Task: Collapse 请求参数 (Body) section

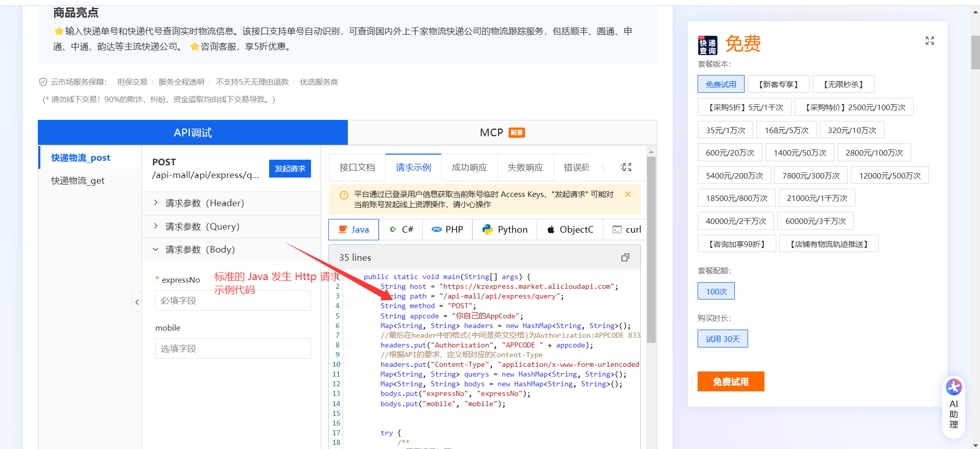Action: click(x=231, y=250)
